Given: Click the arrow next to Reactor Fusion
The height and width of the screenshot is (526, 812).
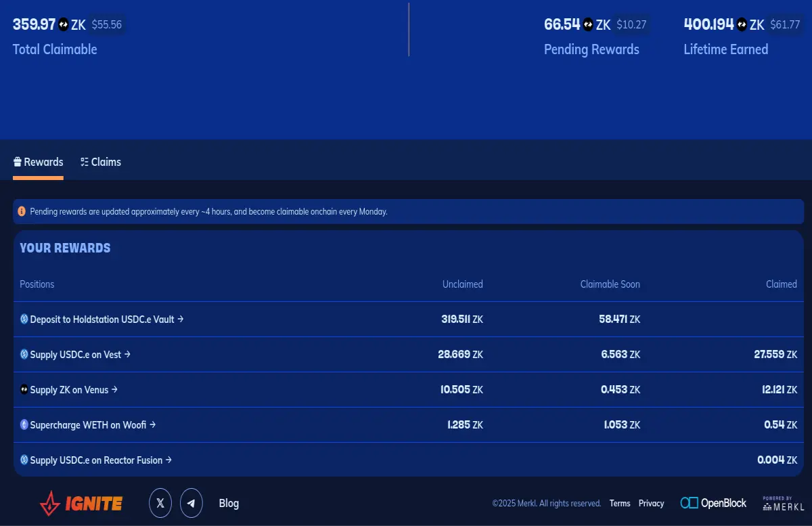Looking at the screenshot, I should pos(168,460).
